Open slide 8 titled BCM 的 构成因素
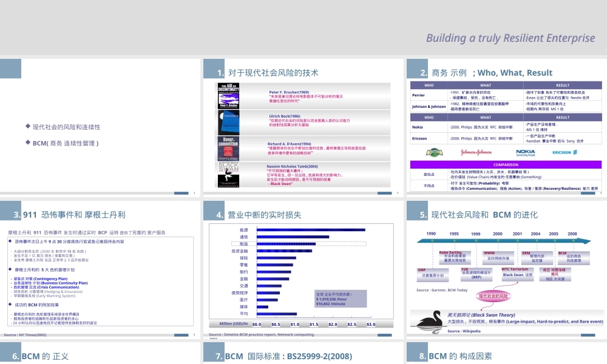This screenshot has width=607, height=364. coord(460,356)
